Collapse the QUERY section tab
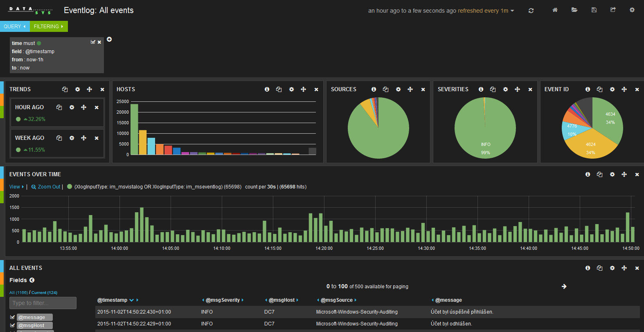 15,27
